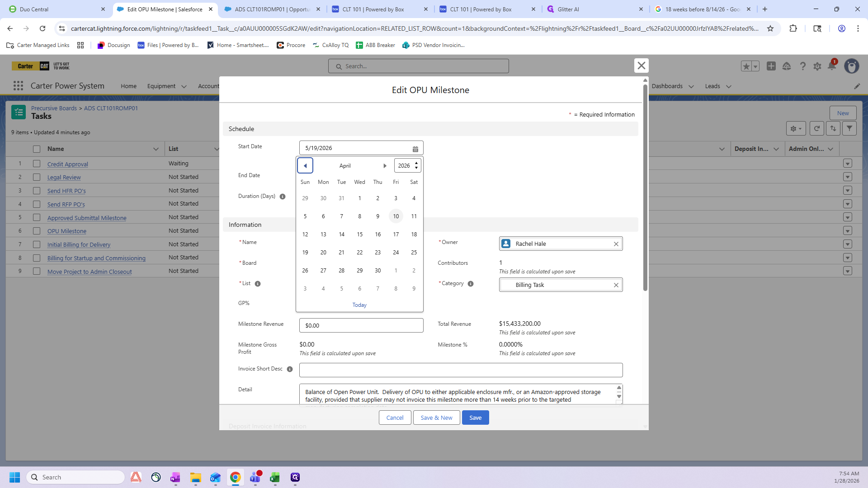Click the Today link in calendar
Viewport: 868px width, 488px height.
click(x=359, y=305)
